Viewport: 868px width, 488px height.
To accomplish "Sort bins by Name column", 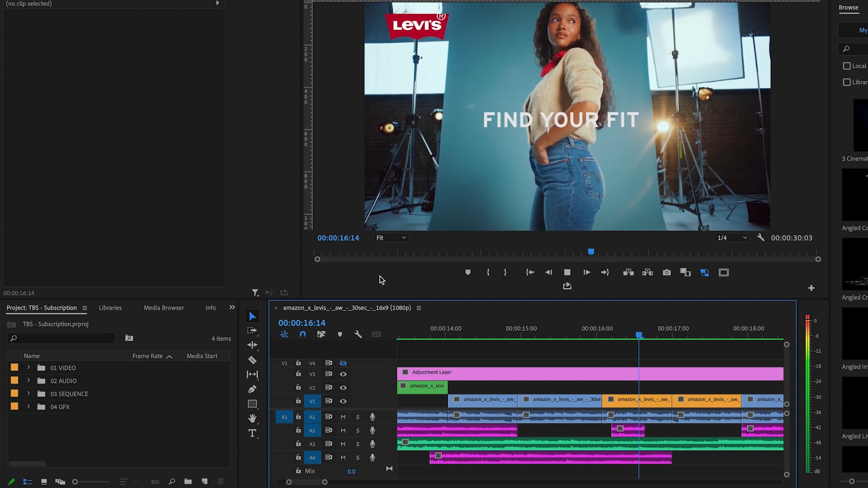I will point(32,356).
